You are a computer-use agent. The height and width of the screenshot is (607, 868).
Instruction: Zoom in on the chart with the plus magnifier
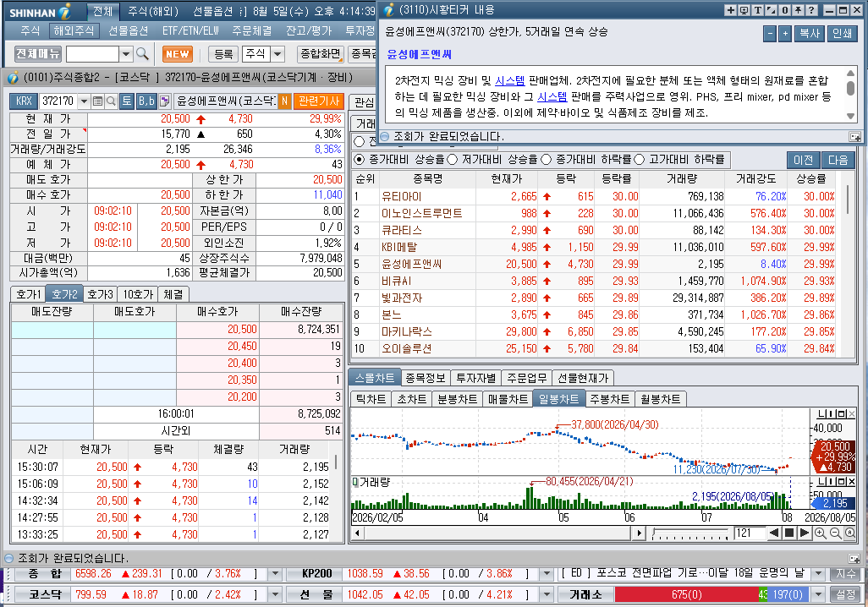point(821,533)
